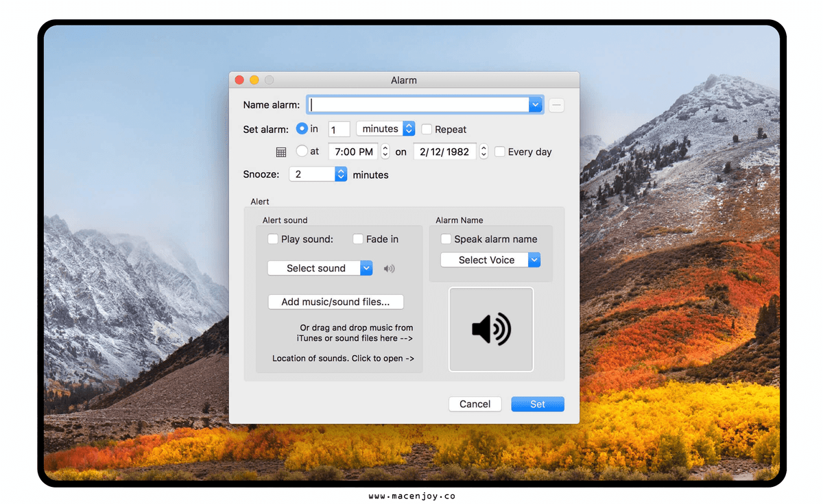
Task: Click the "in" minutes number field
Action: point(339,129)
